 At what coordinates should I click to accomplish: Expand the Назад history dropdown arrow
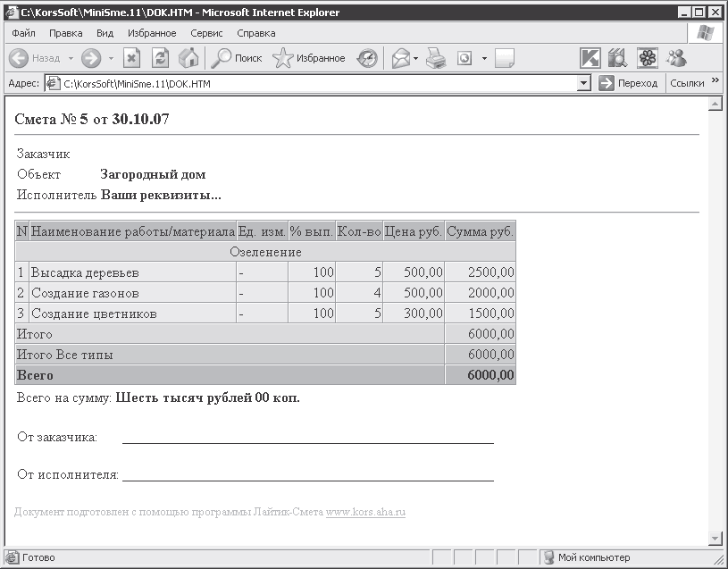tap(71, 58)
